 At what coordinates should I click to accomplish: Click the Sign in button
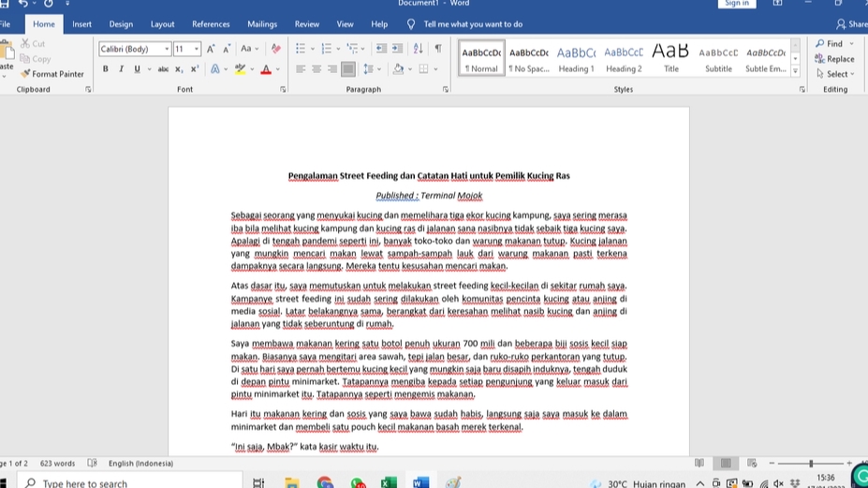tap(737, 4)
